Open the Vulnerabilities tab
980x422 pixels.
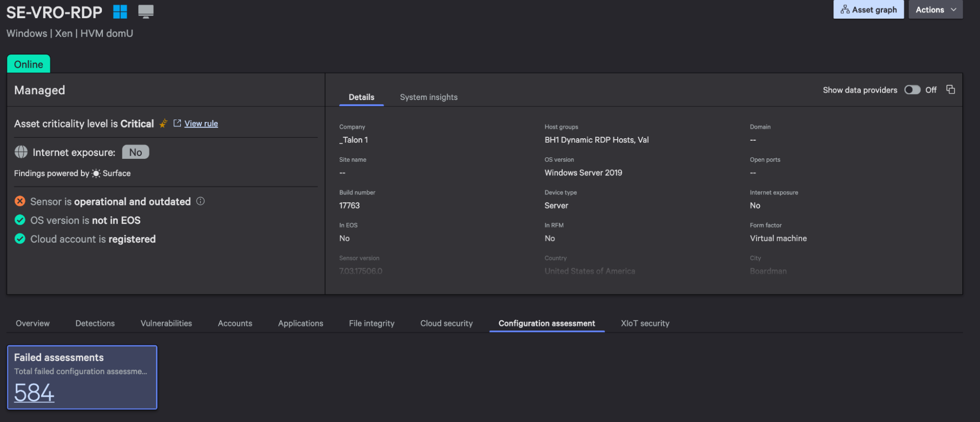[x=166, y=323]
